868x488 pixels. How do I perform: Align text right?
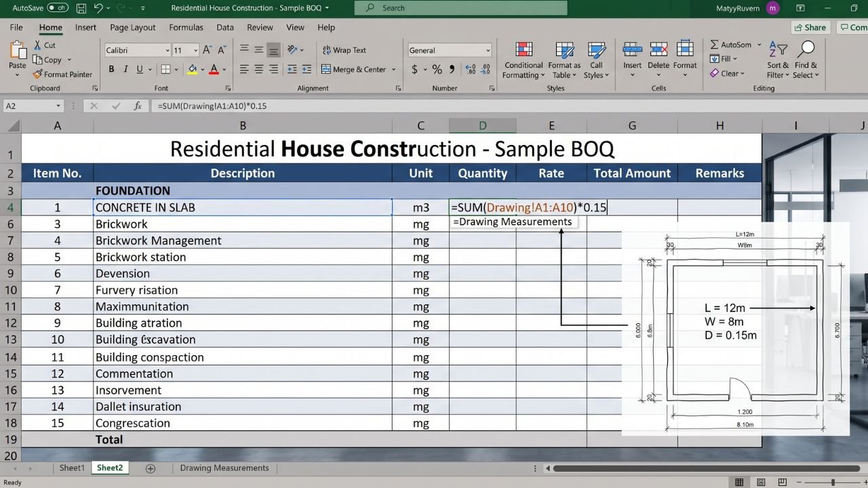click(x=274, y=69)
